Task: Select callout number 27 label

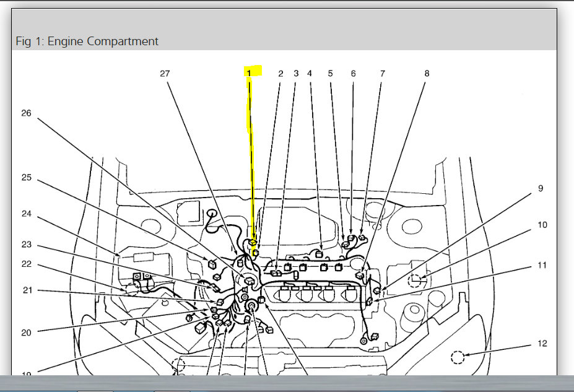Action: click(x=165, y=74)
